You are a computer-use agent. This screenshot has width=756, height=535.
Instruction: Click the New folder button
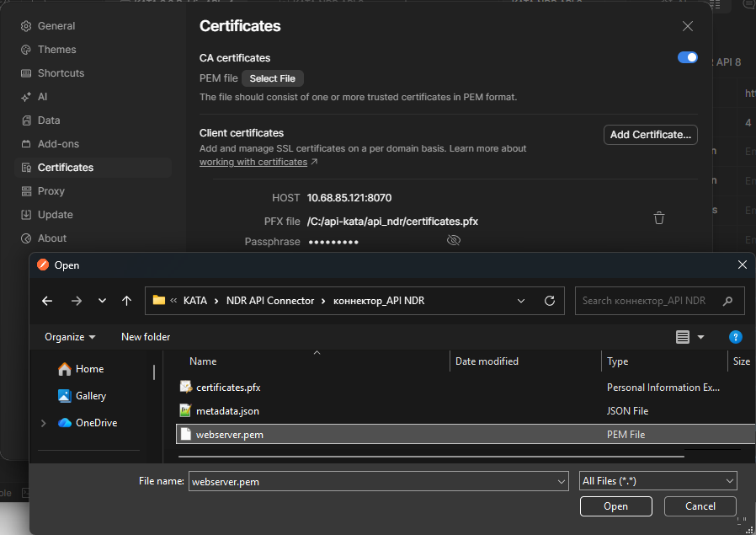pos(146,337)
